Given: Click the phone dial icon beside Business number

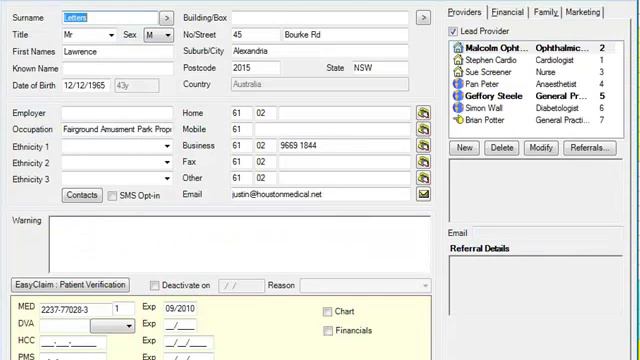Looking at the screenshot, I should click(x=423, y=146).
